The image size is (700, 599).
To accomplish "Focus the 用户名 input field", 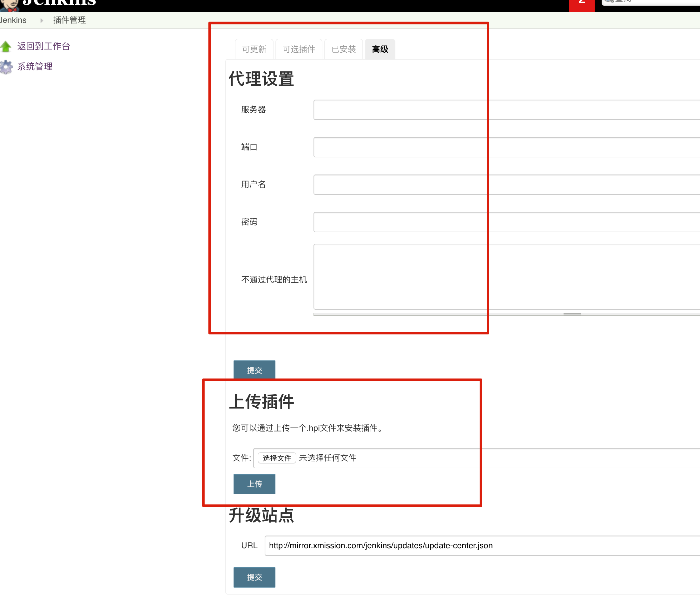I will point(507,185).
